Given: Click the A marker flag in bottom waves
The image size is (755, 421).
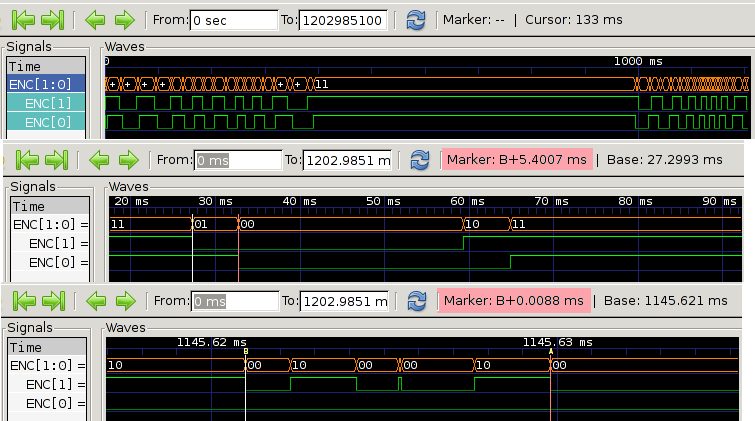Looking at the screenshot, I should click(x=550, y=352).
